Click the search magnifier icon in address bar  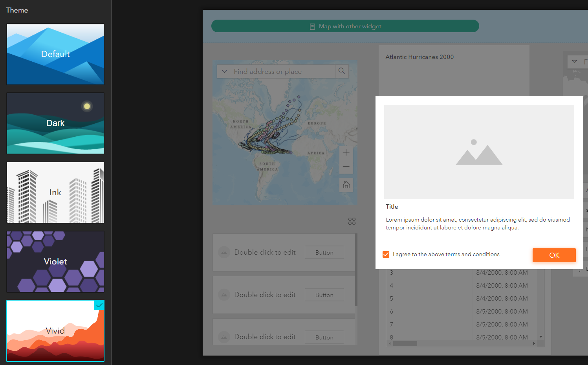tap(341, 71)
